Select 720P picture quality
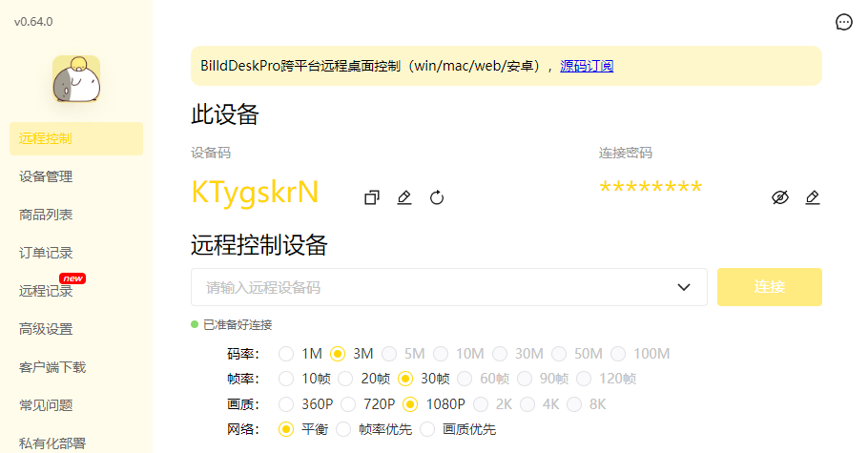 pos(348,403)
